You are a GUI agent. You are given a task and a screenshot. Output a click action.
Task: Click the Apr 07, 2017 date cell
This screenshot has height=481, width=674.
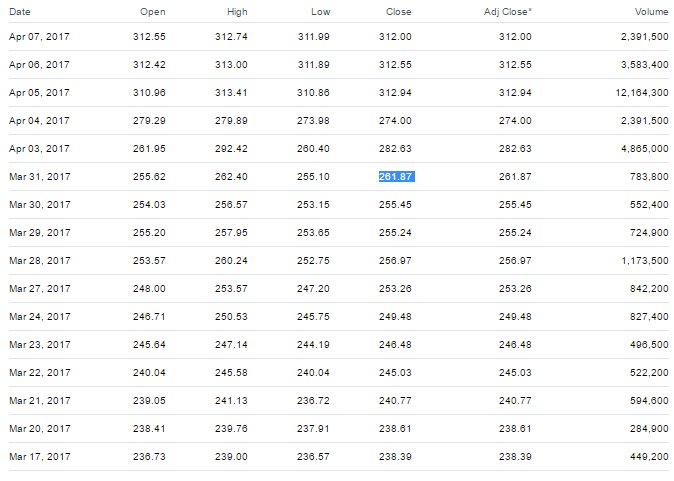tap(39, 37)
